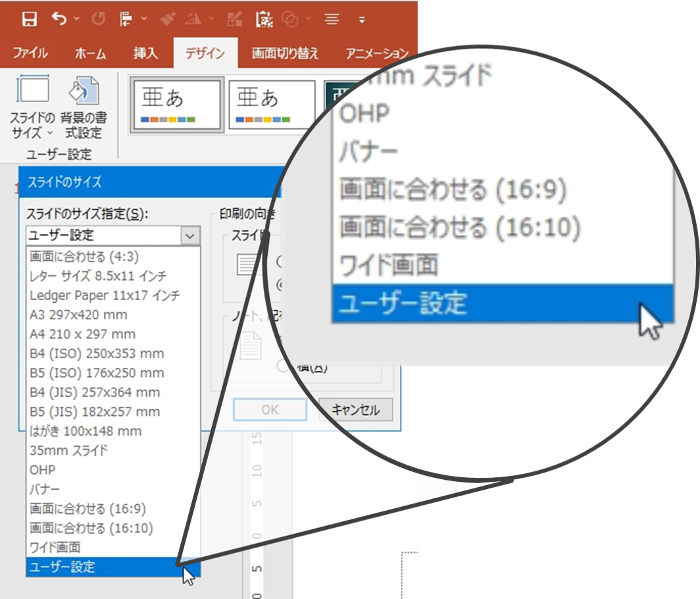This screenshot has height=599, width=700.
Task: Select the デザイン tab
Action: pyautogui.click(x=205, y=53)
